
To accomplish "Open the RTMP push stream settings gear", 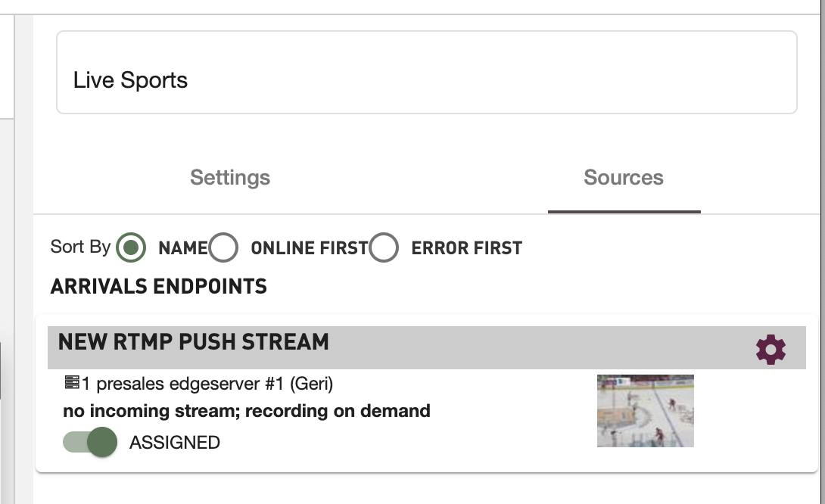I will tap(771, 350).
